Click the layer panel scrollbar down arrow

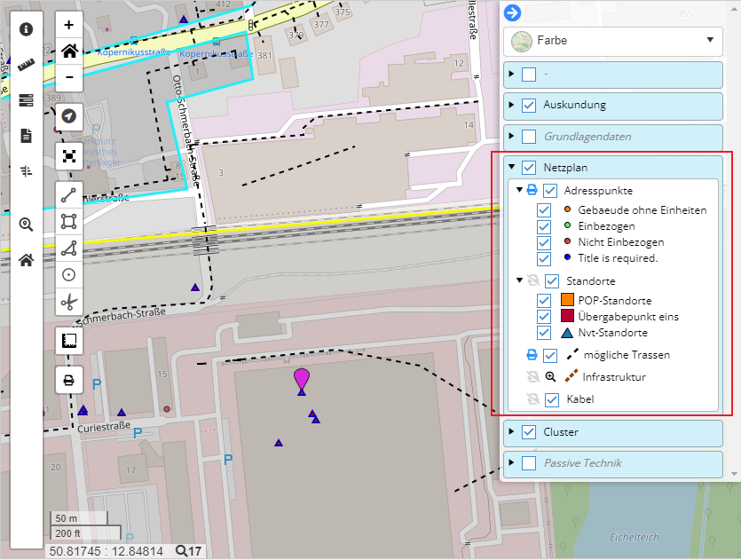pos(734,474)
